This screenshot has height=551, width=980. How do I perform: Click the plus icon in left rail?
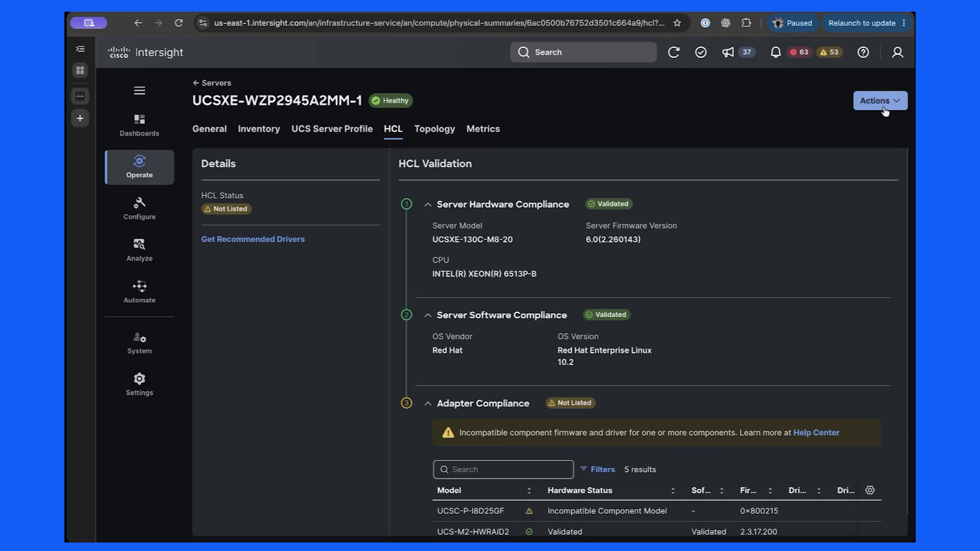click(80, 118)
